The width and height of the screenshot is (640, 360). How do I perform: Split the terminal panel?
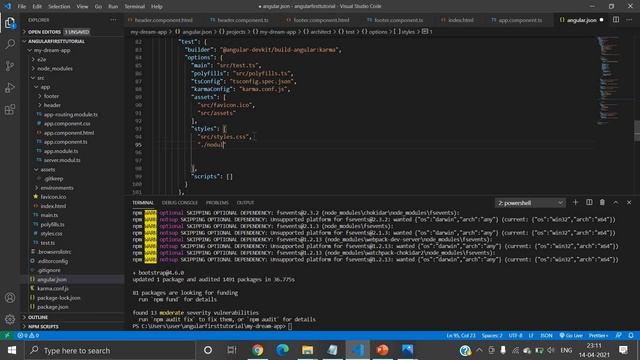pyautogui.click(x=589, y=202)
